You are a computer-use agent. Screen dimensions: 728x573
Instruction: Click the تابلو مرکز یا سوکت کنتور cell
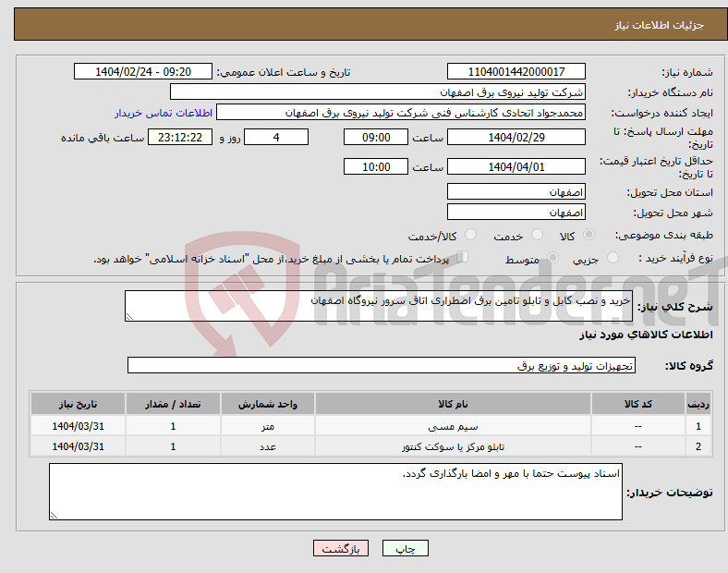[x=453, y=446]
